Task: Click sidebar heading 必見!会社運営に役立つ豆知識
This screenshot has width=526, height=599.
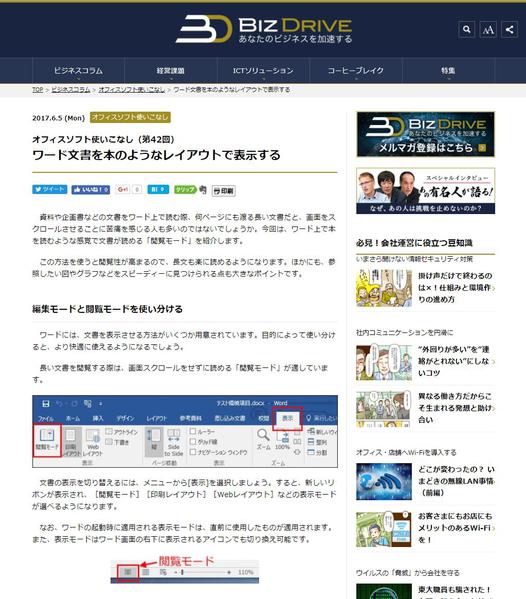Action: pyautogui.click(x=414, y=243)
